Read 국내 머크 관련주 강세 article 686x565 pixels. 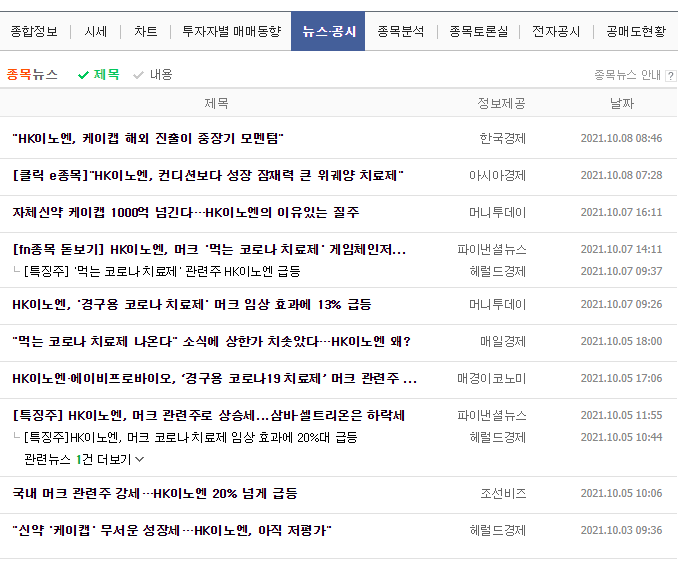pyautogui.click(x=155, y=494)
